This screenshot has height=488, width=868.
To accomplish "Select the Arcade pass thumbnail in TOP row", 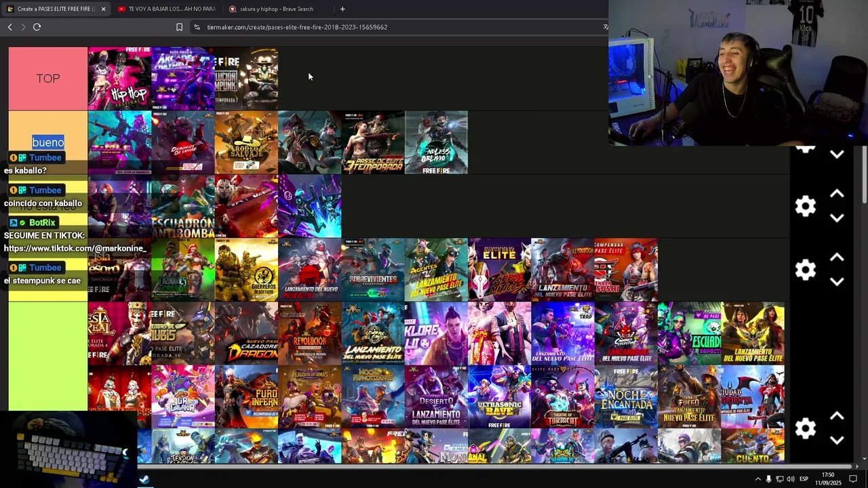I will [183, 79].
